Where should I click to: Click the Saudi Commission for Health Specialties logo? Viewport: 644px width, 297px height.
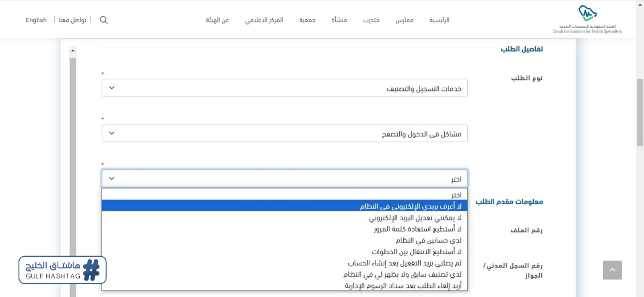[x=587, y=19]
